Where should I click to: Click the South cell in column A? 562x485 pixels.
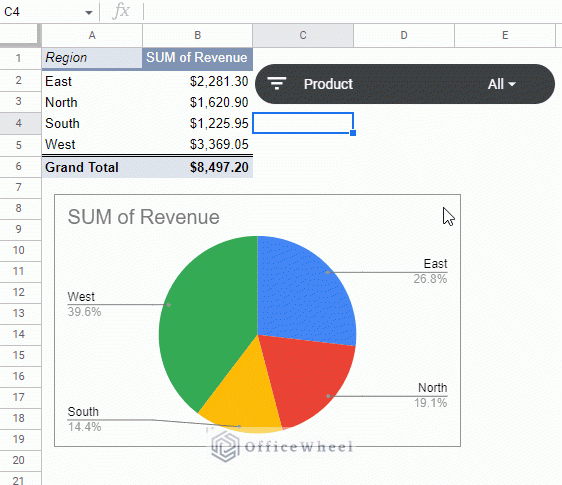[x=92, y=123]
